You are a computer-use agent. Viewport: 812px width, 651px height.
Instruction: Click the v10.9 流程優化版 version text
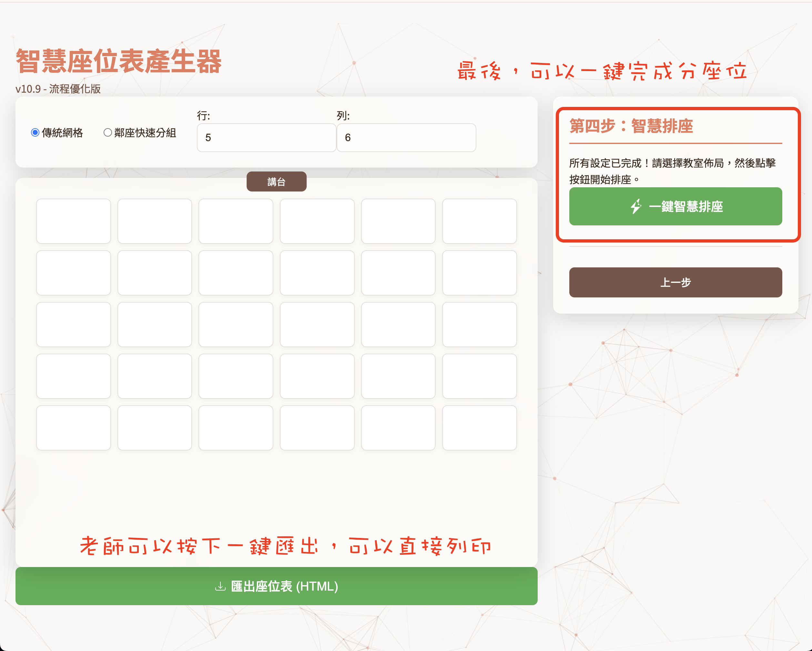click(x=57, y=90)
